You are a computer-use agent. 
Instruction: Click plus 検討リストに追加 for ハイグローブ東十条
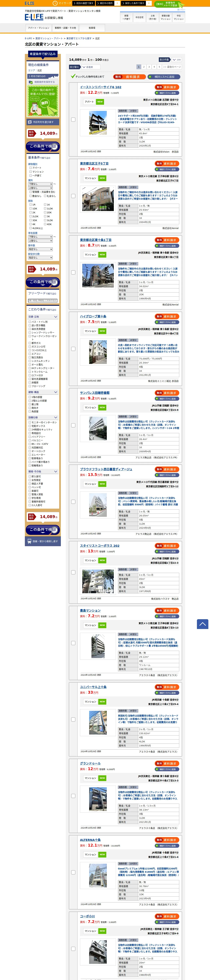(x=167, y=322)
